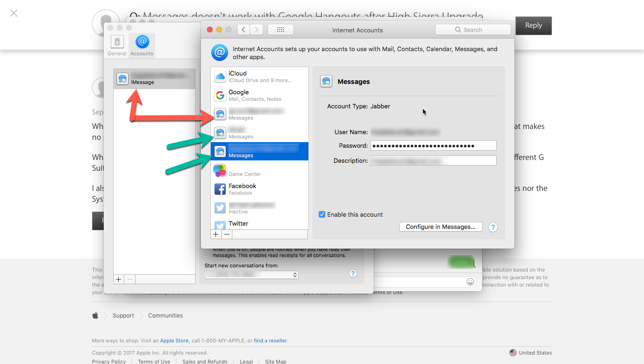Click into the Description field

pyautogui.click(x=433, y=160)
